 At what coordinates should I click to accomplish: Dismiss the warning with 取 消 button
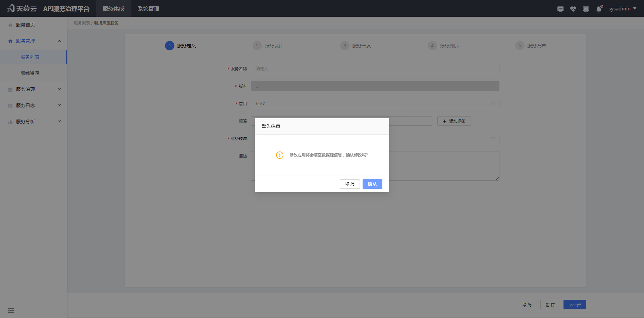pos(350,184)
